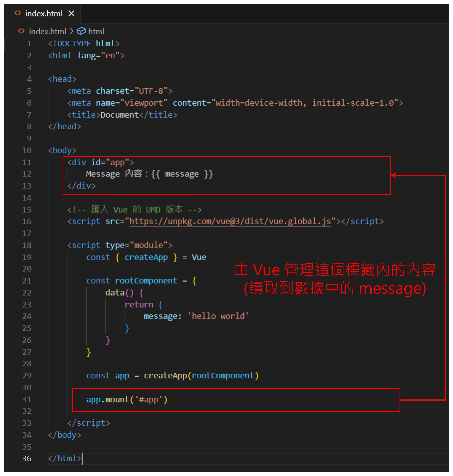This screenshot has width=453, height=476.
Task: Click rootComponent declaration on line 21
Action: coord(146,281)
